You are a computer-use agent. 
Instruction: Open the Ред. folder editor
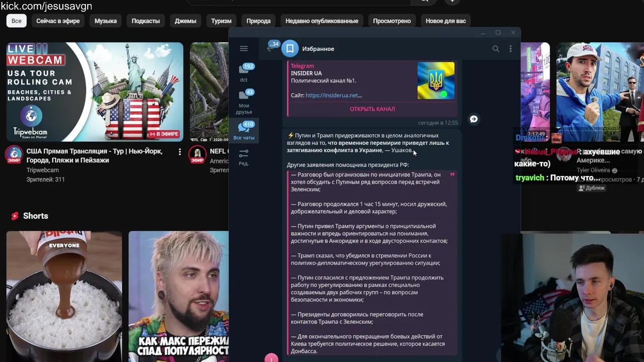click(244, 157)
